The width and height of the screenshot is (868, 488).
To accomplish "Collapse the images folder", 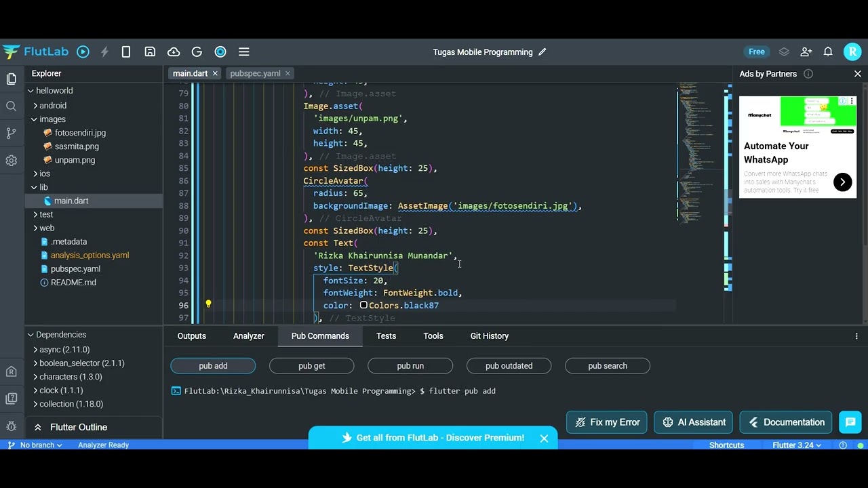I will 35,119.
